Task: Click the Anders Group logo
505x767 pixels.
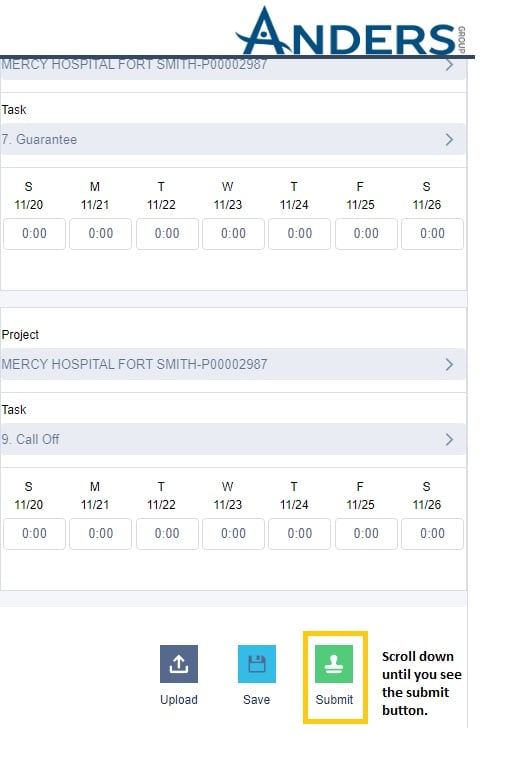Action: pos(351,31)
